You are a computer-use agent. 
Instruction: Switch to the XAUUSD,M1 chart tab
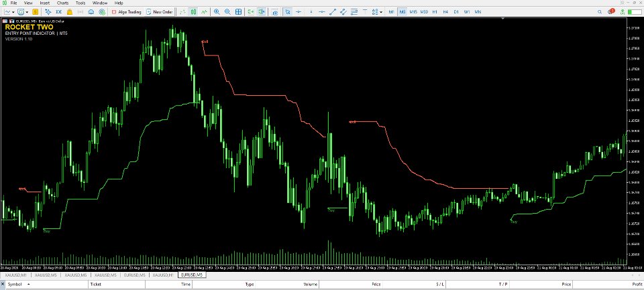coord(15,275)
